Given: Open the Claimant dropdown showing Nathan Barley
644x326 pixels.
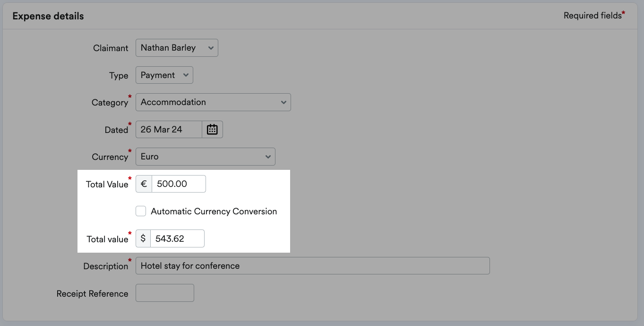Looking at the screenshot, I should tap(177, 48).
